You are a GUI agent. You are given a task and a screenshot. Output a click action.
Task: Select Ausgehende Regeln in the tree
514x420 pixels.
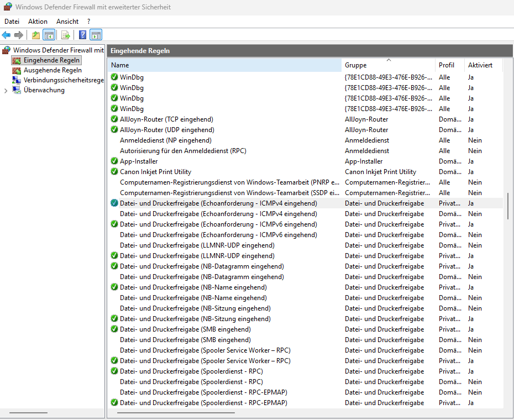(53, 70)
